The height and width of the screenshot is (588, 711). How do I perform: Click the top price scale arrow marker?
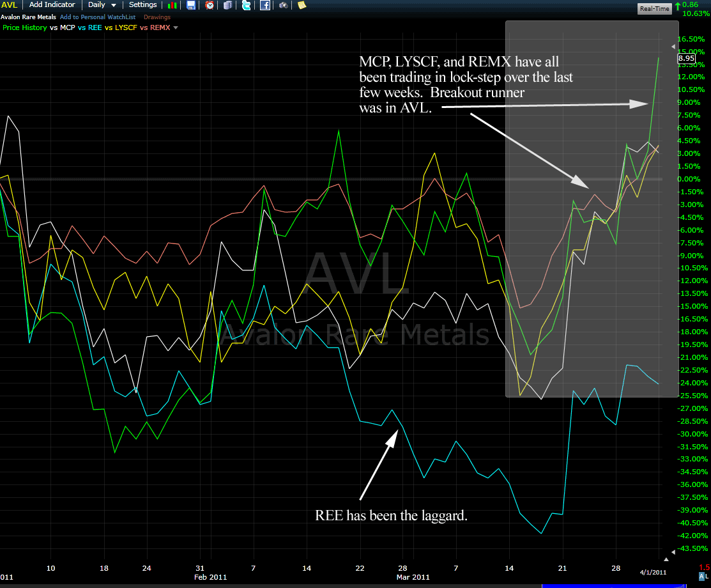(673, 47)
